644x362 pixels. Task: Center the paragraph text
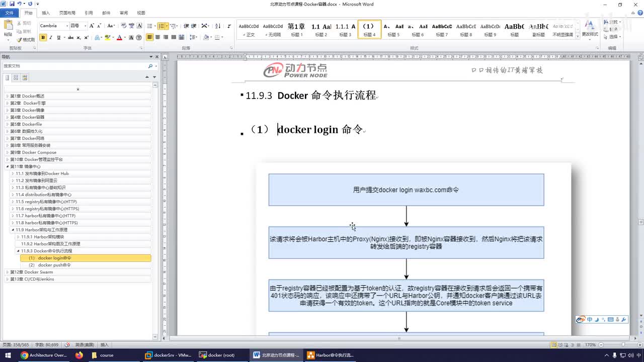[x=158, y=37]
